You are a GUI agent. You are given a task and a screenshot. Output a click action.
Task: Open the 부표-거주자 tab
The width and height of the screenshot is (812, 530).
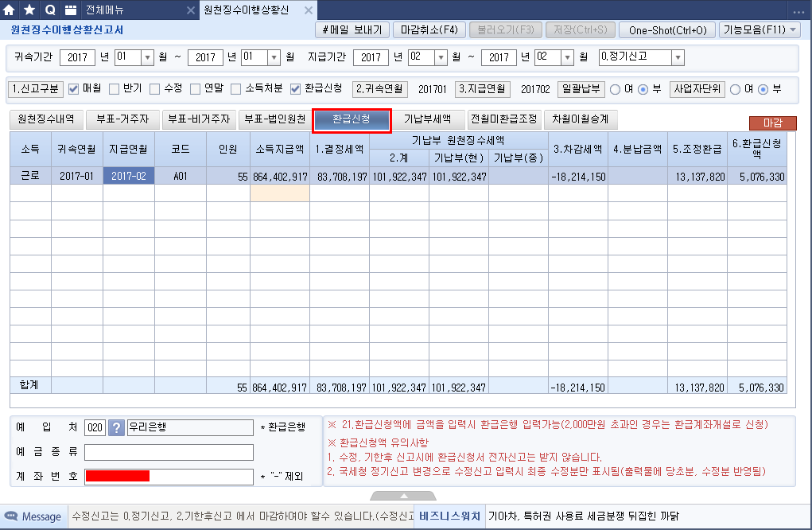(x=122, y=119)
